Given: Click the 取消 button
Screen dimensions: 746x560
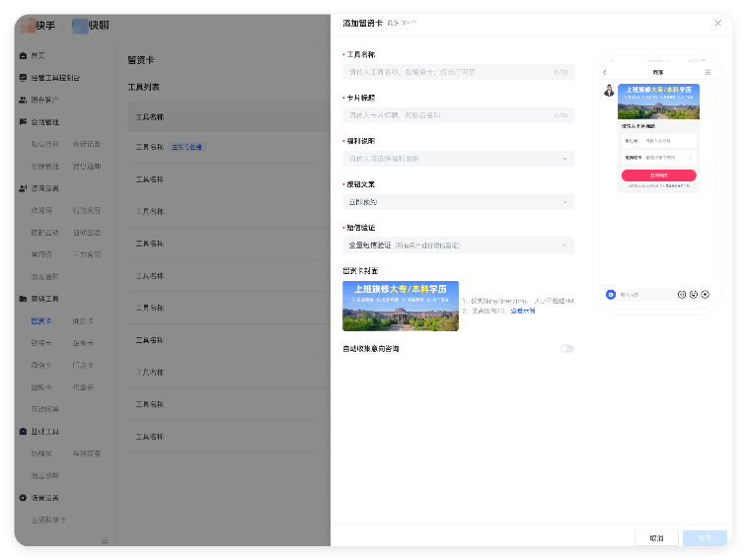Looking at the screenshot, I should [656, 538].
